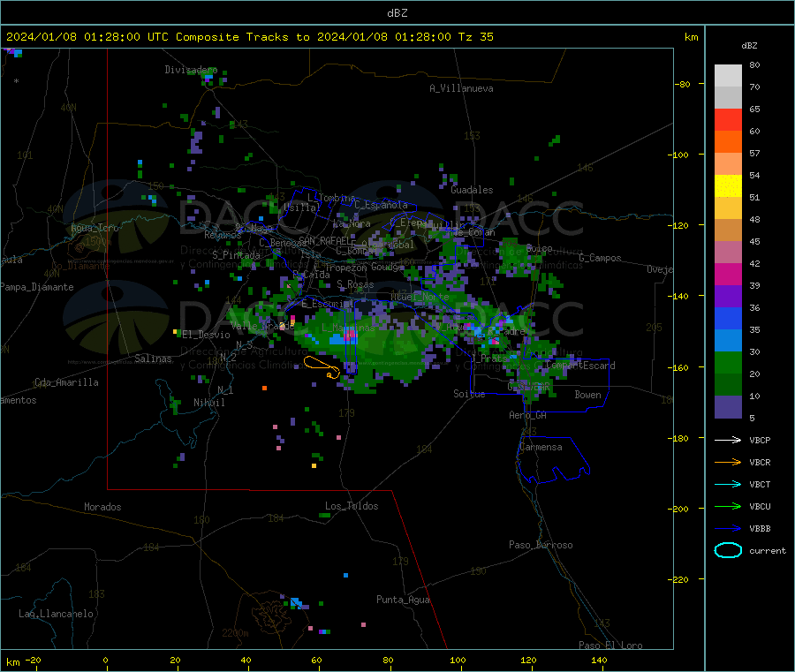Select the yellow 51 dBZ color swatch
Screen dimensions: 795x672
click(x=728, y=186)
